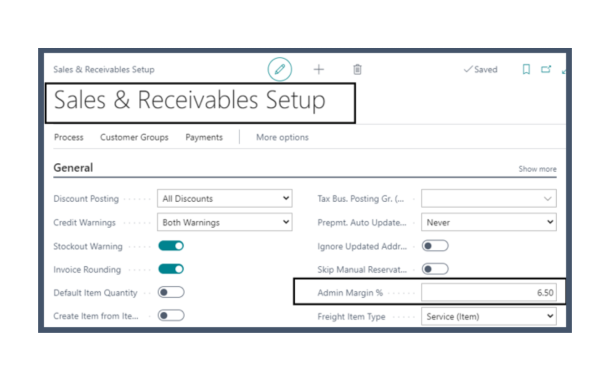Click the Freight Item Type label
This screenshot has height=381, width=610.
(x=351, y=317)
